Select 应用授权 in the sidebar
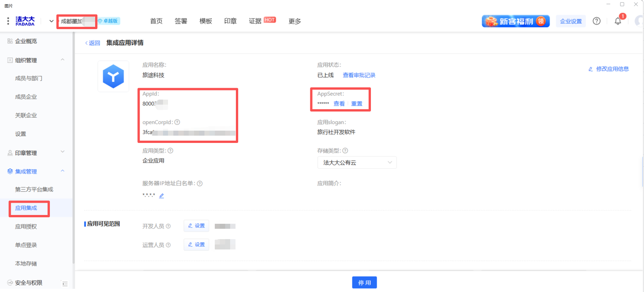The width and height of the screenshot is (644, 292). coord(26,226)
